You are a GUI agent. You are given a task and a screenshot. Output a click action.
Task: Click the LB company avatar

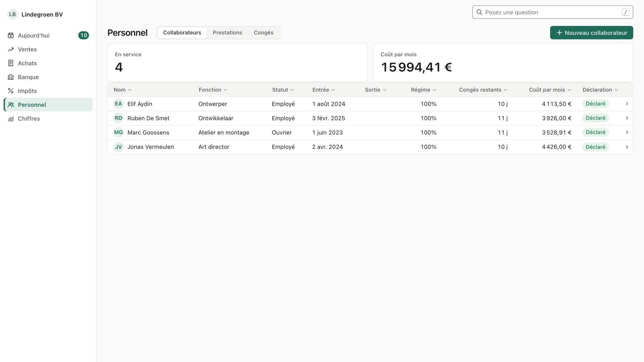click(x=12, y=14)
